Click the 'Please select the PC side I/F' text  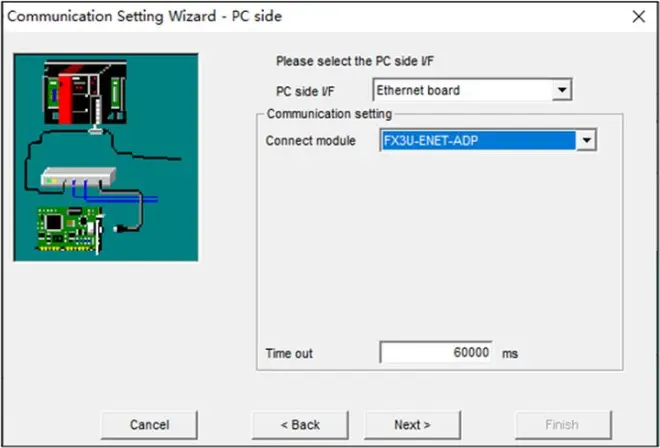click(x=355, y=61)
